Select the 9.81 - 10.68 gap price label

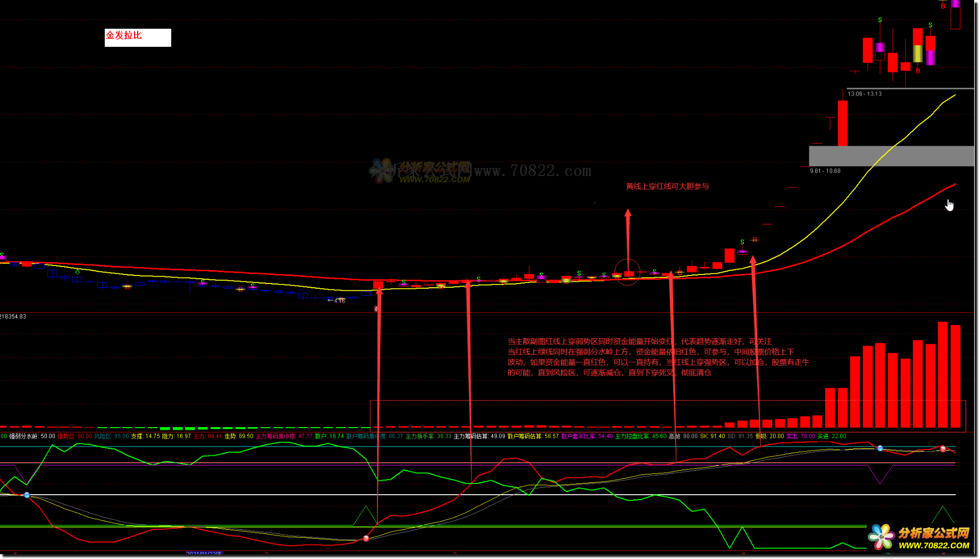825,171
